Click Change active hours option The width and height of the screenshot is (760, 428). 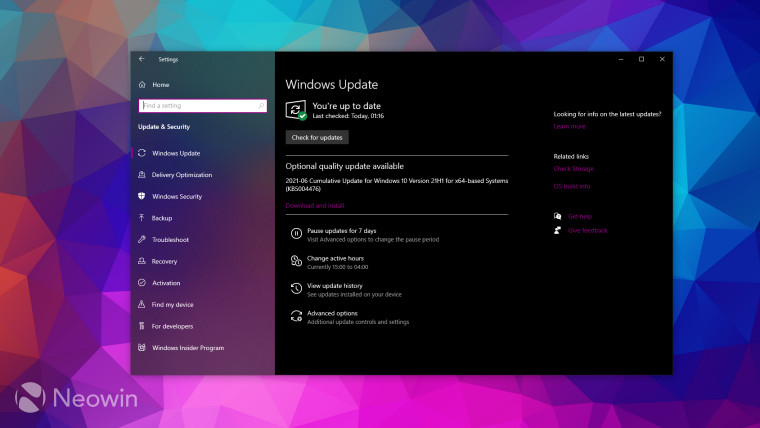[x=335, y=258]
